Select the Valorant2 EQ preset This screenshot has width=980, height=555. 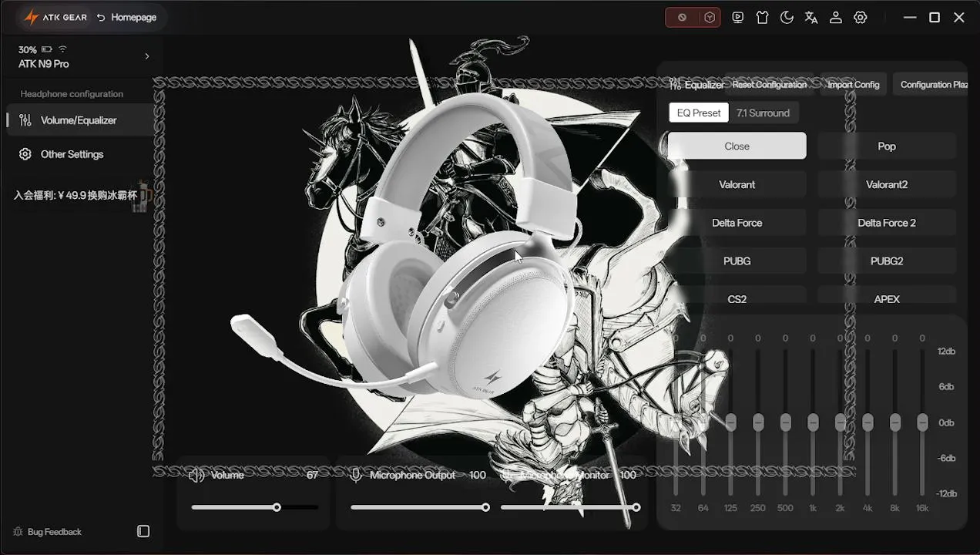click(887, 184)
